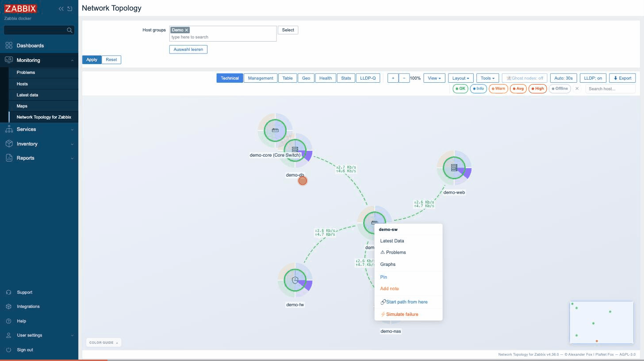The width and height of the screenshot is (644, 361).
Task: Click the magnifier icon in the sidebar search
Action: click(69, 30)
